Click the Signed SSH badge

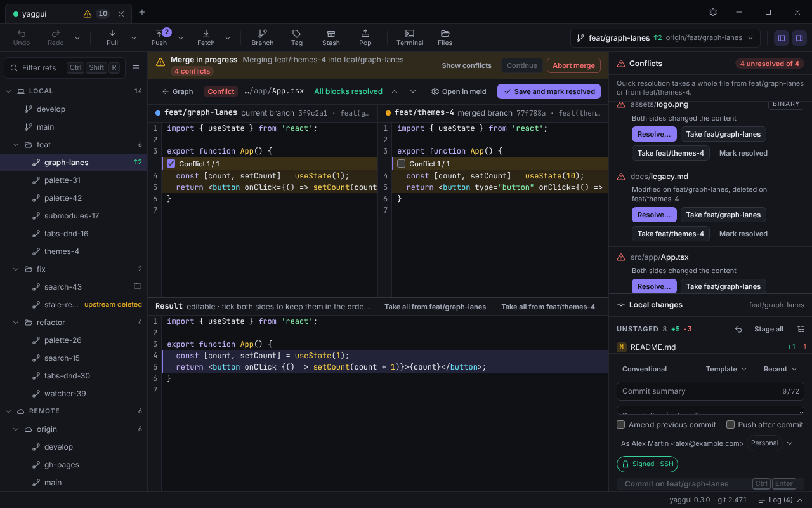(647, 464)
